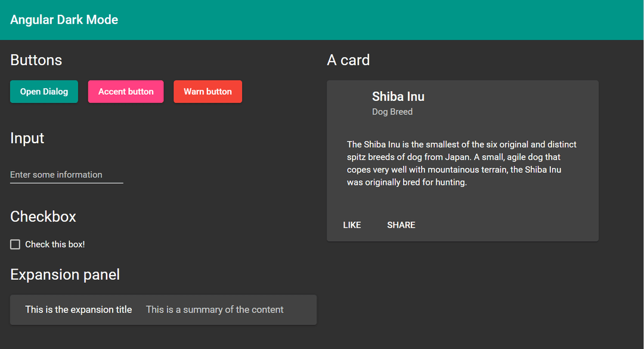Select the expansion panel summary text
The width and height of the screenshot is (644, 349).
215,310
